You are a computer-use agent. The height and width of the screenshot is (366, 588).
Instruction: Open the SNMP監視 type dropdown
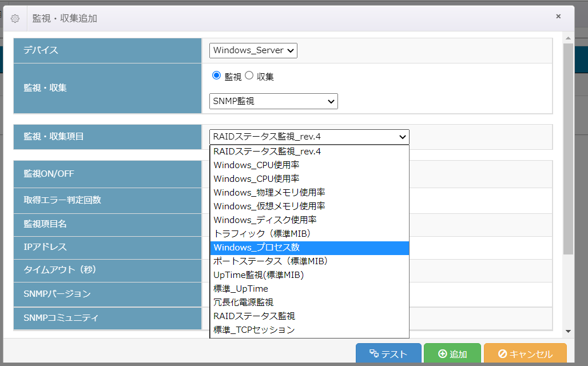click(273, 101)
